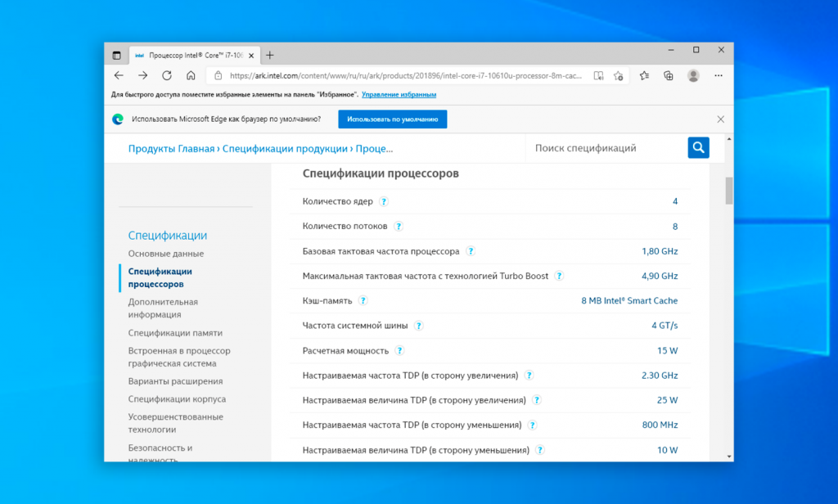View site security info via the lock icon
This screenshot has height=504, width=838.
tap(217, 75)
